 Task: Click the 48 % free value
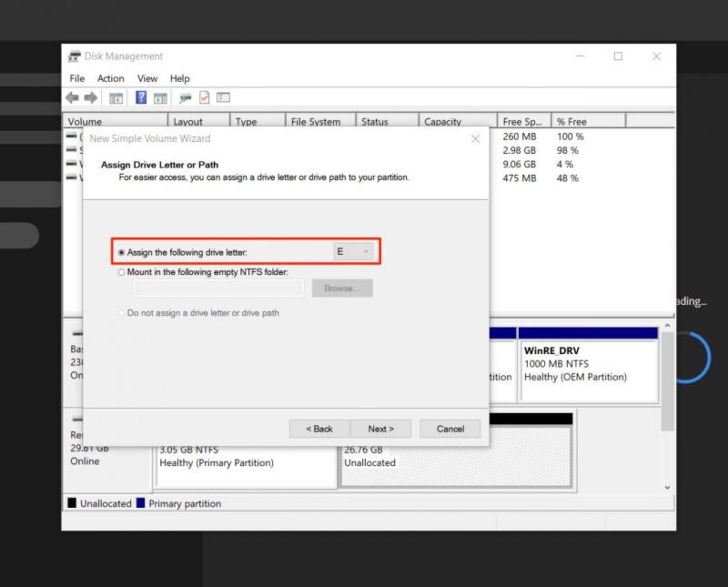point(568,178)
